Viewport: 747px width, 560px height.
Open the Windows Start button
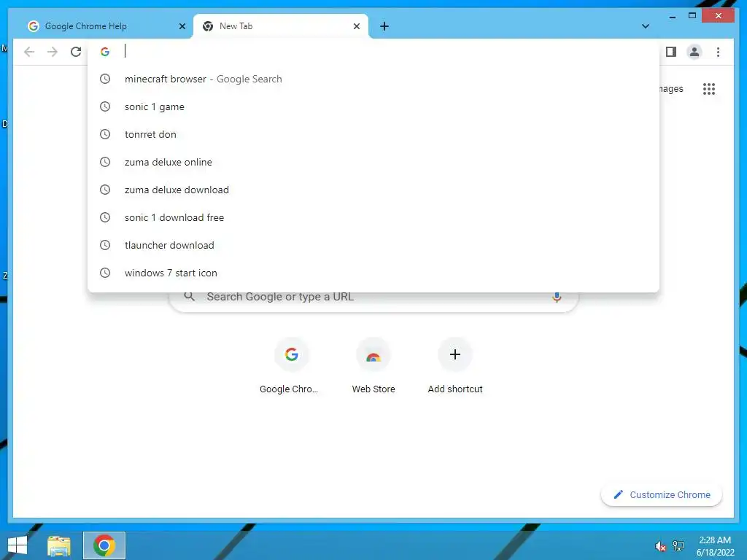(x=18, y=545)
